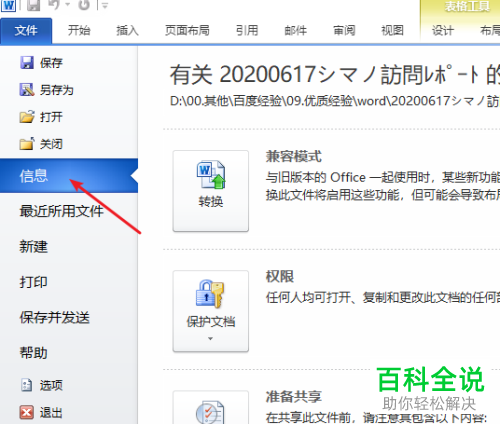The width and height of the screenshot is (500, 424).
Task: Expand the 保护文档 dropdown arrow
Action: 210,339
